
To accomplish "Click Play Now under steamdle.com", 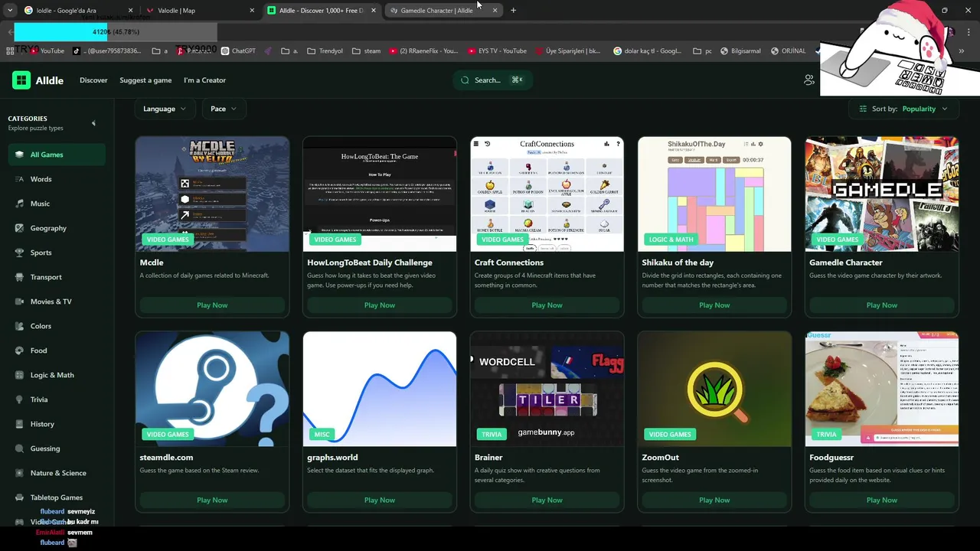I will click(212, 500).
